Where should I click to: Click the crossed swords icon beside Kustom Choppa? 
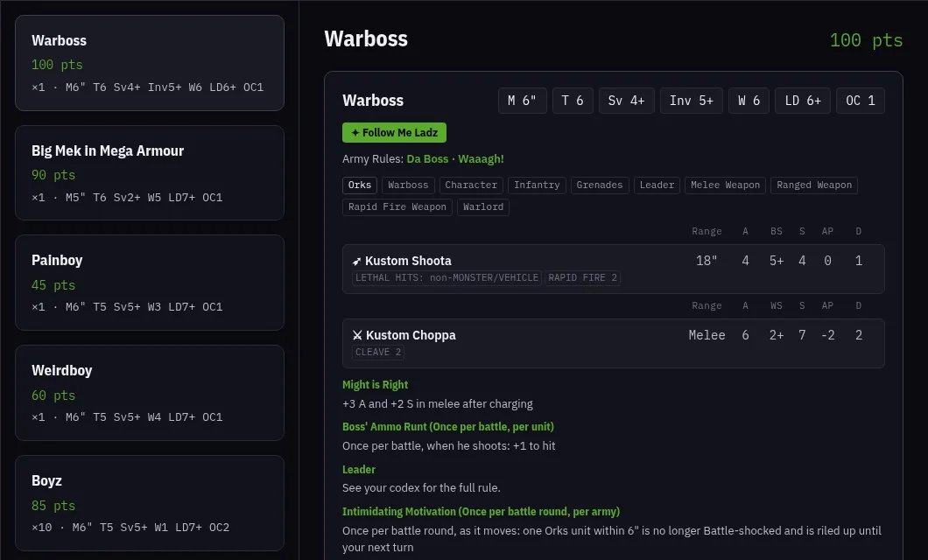357,335
